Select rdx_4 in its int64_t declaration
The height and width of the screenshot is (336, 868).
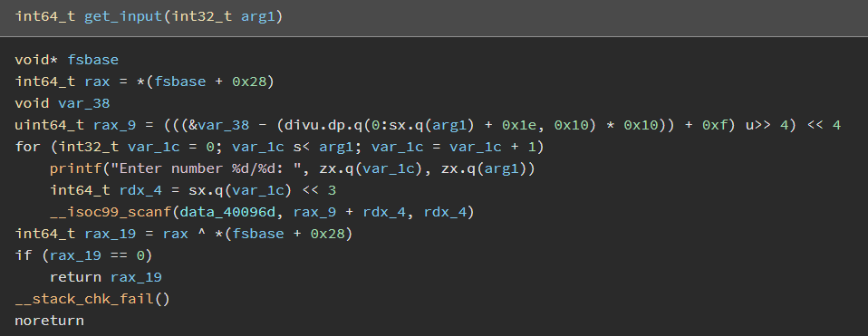[140, 190]
